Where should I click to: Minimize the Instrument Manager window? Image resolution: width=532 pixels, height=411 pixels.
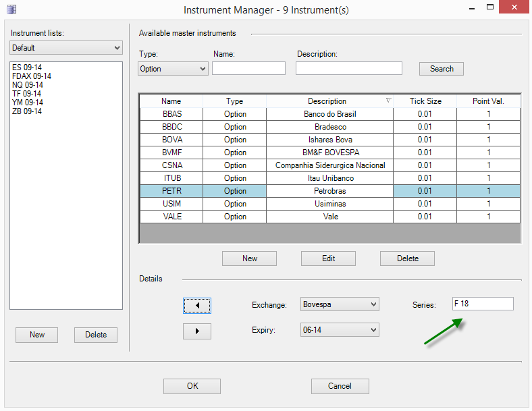coord(472,8)
